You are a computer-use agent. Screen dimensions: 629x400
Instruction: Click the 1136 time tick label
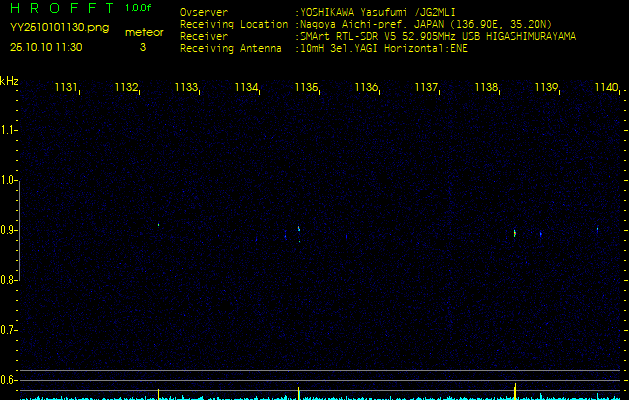point(366,87)
